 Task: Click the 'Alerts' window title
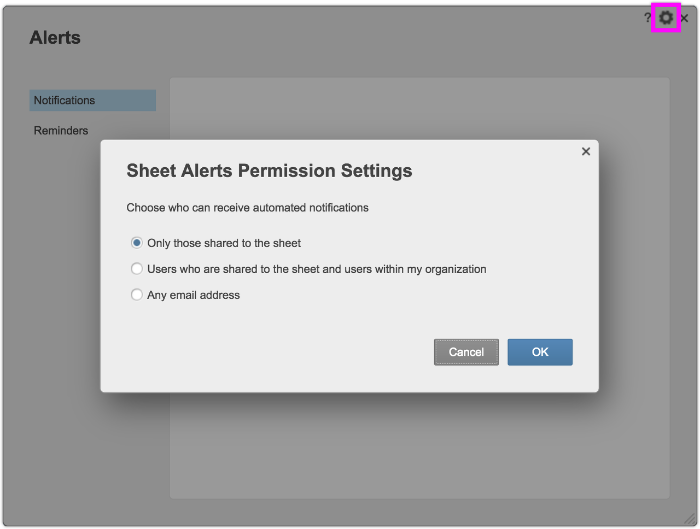[x=55, y=38]
